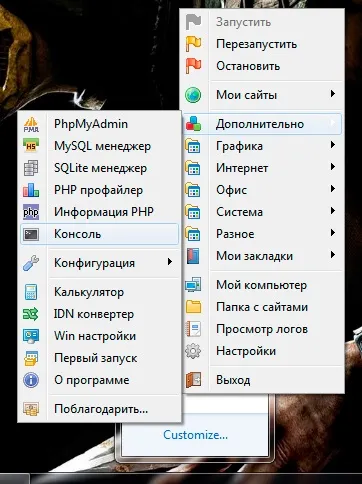Click the red flag stop icon
This screenshot has width=362, height=484.
coord(193,66)
